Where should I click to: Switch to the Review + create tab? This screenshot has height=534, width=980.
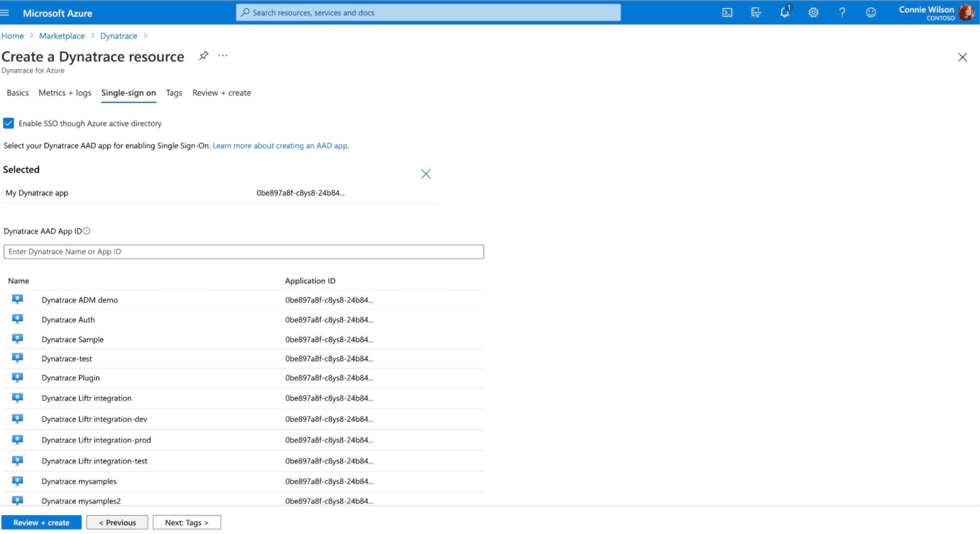pos(222,93)
